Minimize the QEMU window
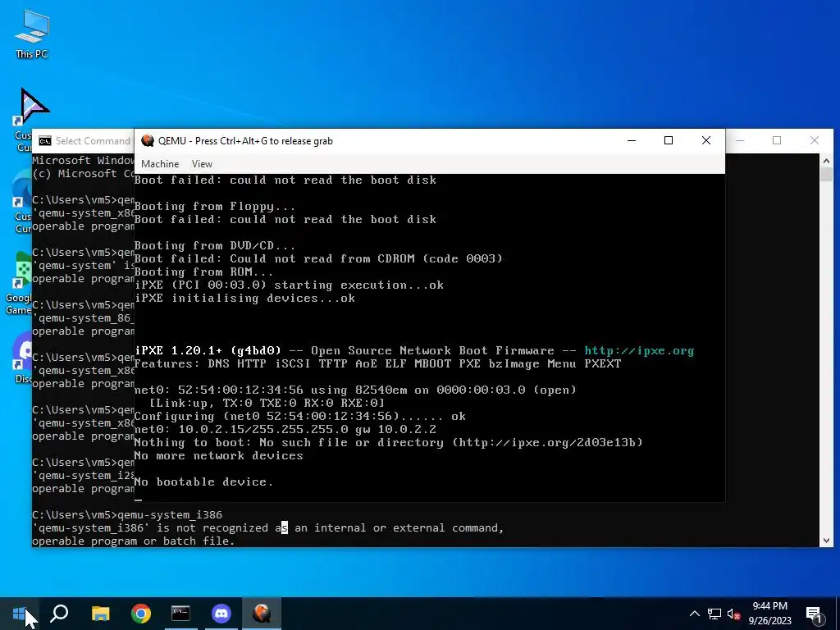Screen dimensions: 840x630 632,140
